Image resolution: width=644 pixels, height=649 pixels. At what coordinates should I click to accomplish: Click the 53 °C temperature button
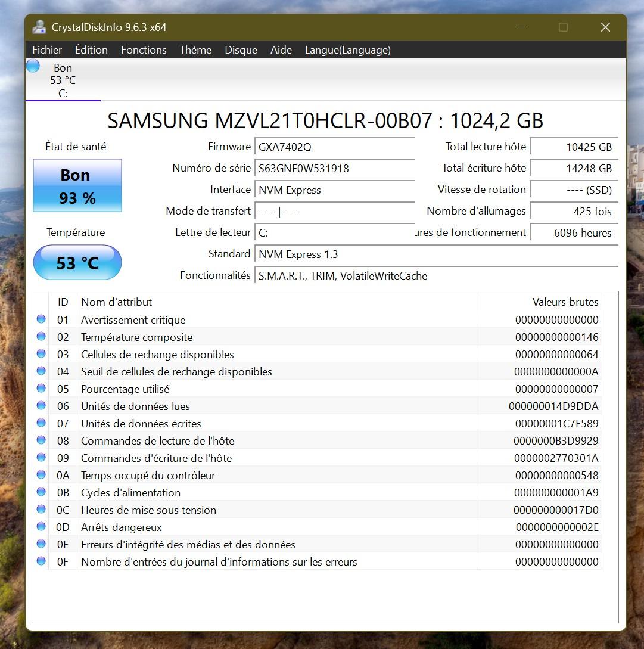click(x=77, y=262)
